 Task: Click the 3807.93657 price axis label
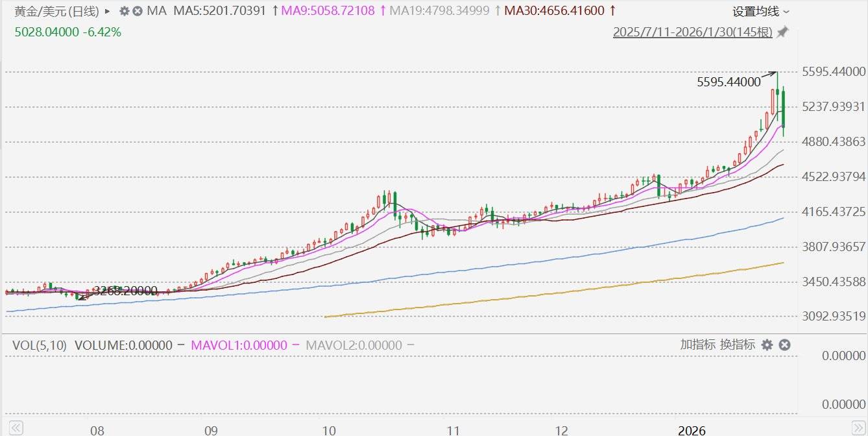tap(834, 247)
